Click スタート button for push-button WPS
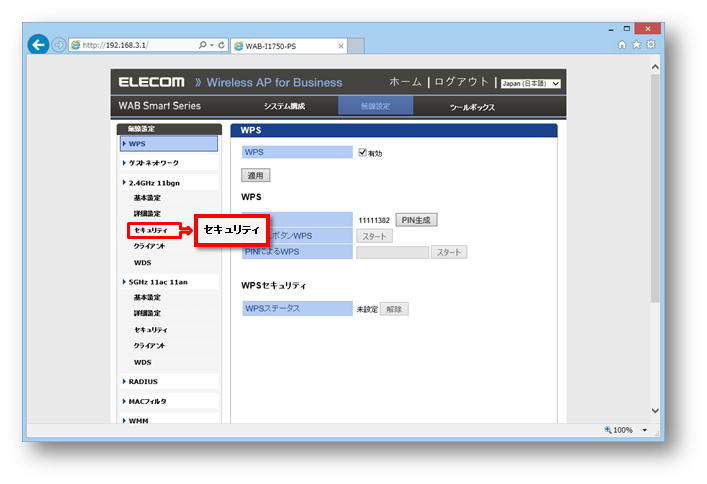Image resolution: width=707 pixels, height=484 pixels. 374,236
